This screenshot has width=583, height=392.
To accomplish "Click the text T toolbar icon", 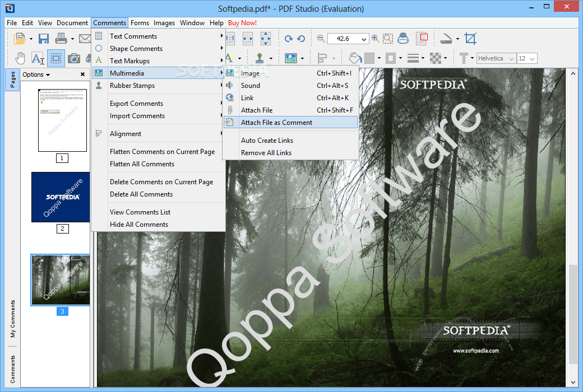I will [463, 58].
